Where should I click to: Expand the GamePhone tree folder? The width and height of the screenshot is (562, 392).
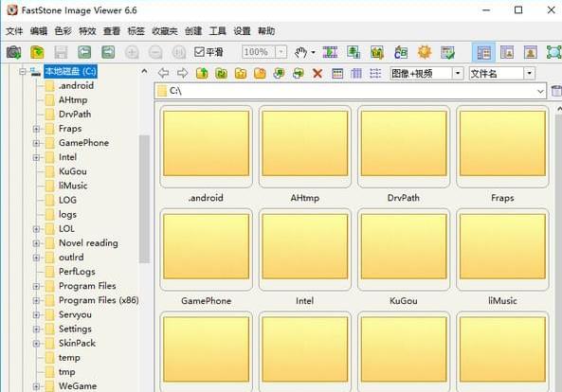(36, 143)
